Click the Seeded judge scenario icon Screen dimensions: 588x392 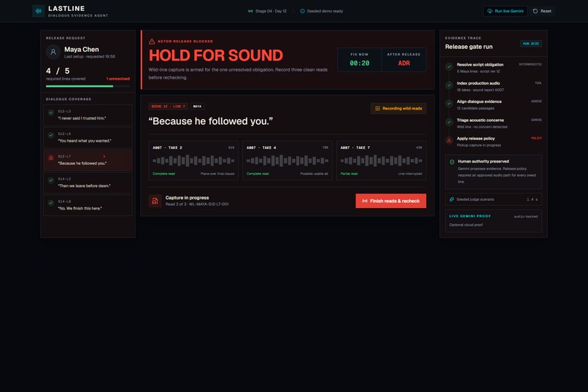pyautogui.click(x=452, y=199)
